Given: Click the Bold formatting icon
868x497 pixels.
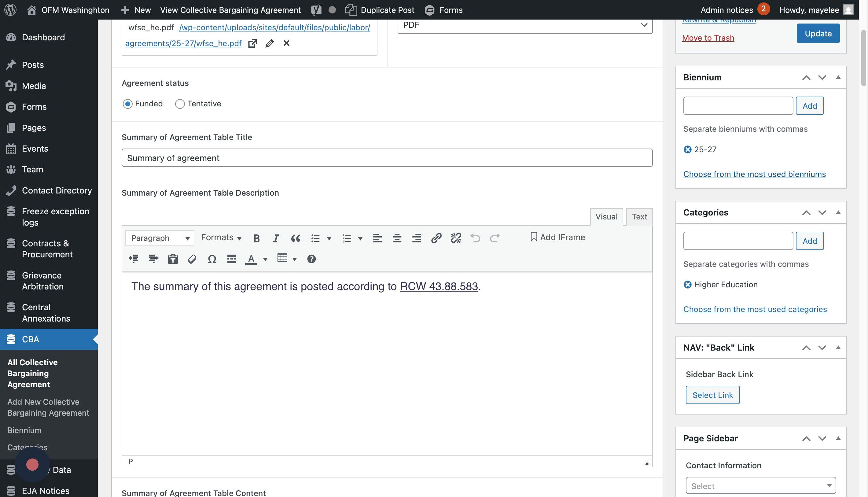Looking at the screenshot, I should click(x=257, y=238).
